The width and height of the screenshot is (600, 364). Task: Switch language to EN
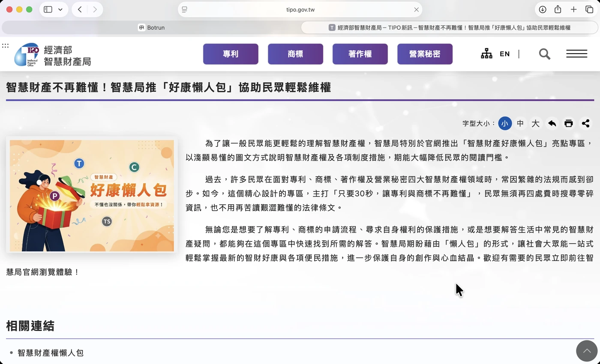tap(505, 54)
